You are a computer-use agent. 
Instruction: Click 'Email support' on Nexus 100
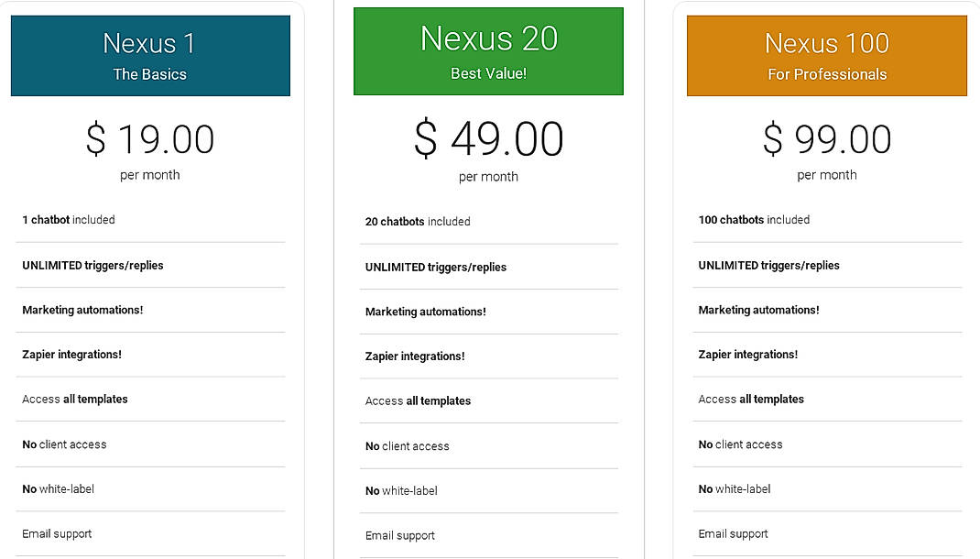[x=734, y=532]
